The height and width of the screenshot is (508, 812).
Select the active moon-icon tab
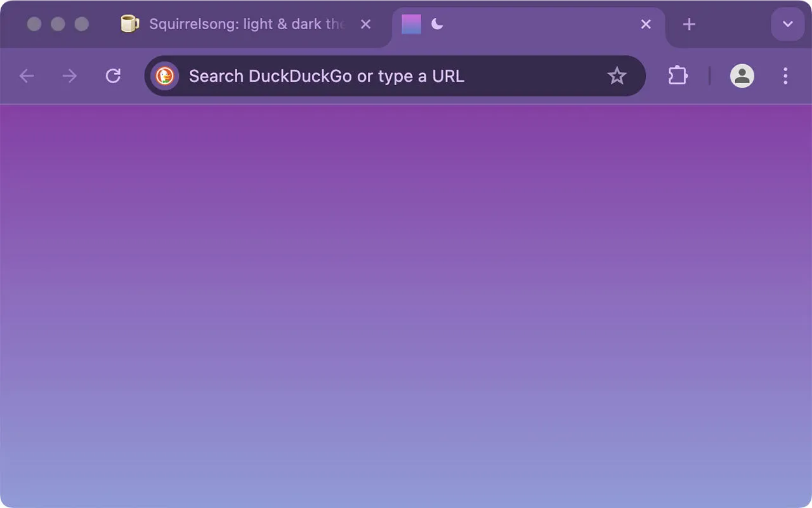click(x=529, y=24)
